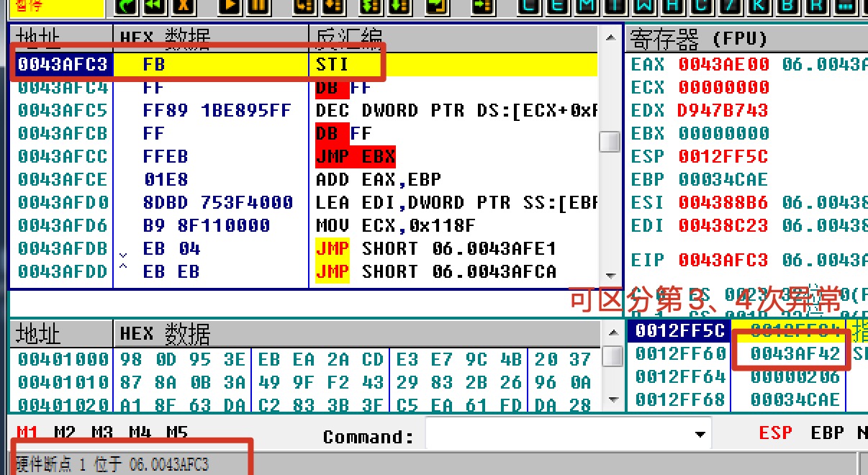Click the ESI register value 004388B6

724,203
